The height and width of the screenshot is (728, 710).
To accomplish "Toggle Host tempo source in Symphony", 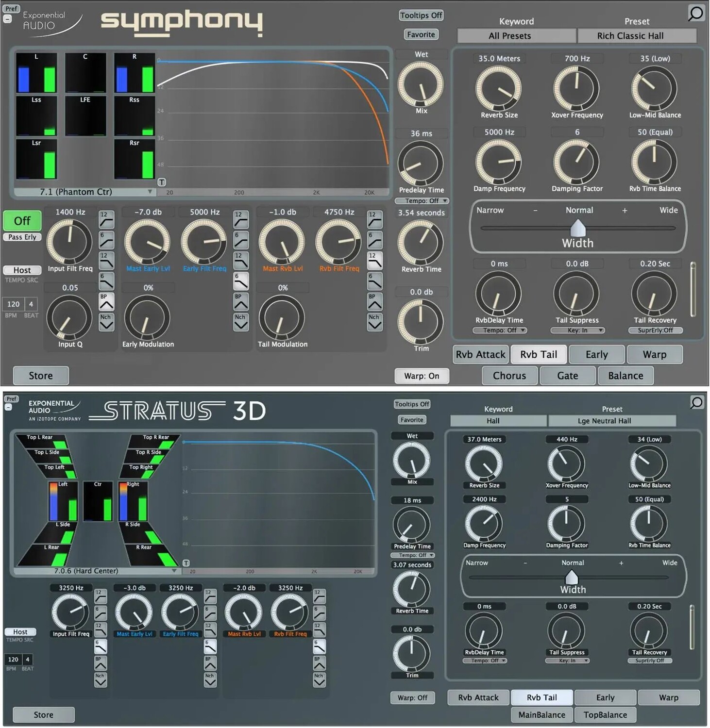I will [22, 270].
